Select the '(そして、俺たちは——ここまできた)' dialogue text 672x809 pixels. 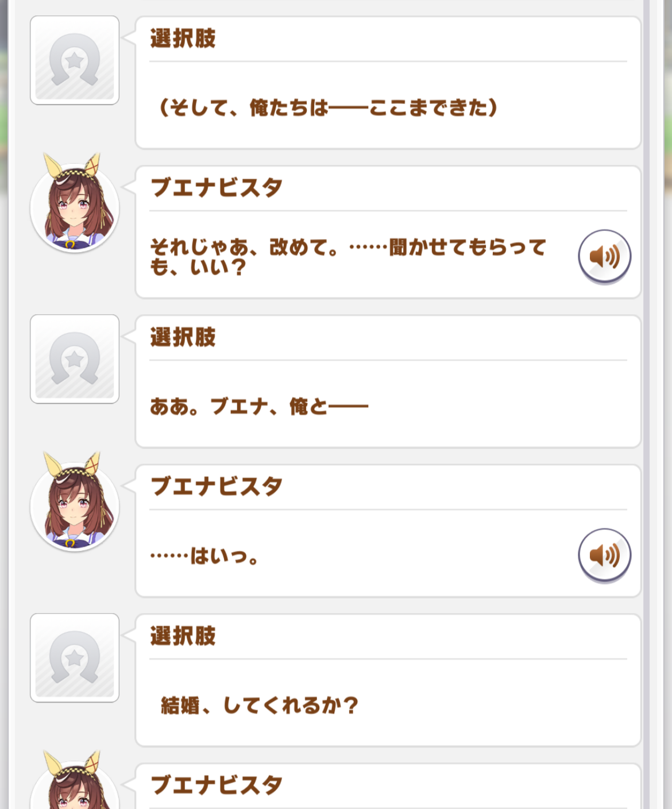327,107
